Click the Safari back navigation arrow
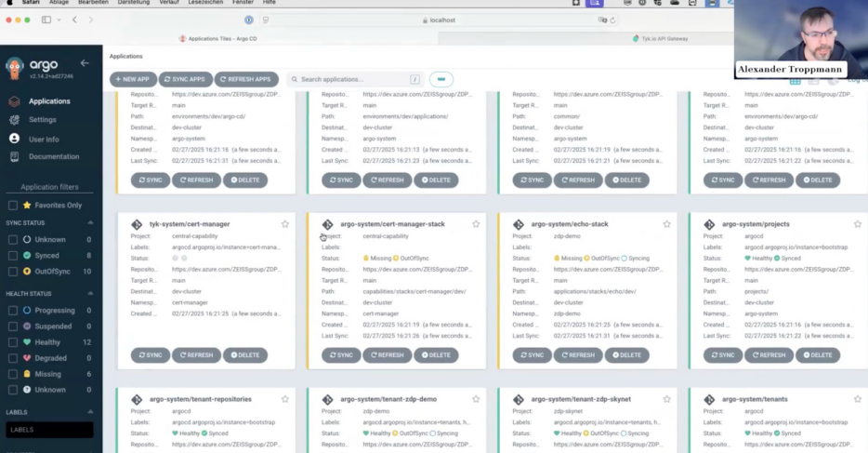Image resolution: width=868 pixels, height=453 pixels. click(74, 20)
